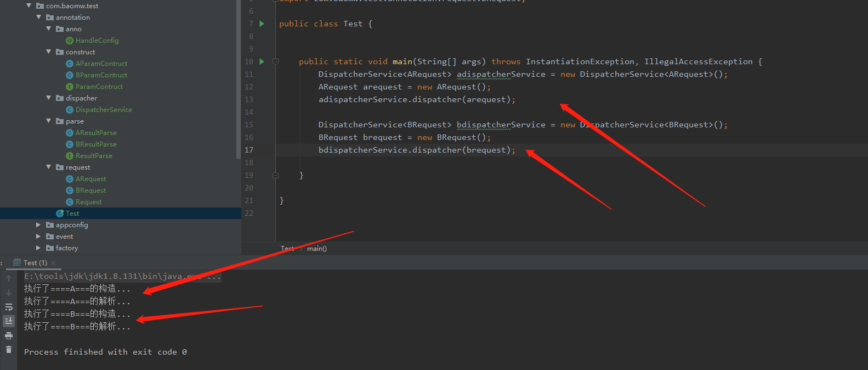This screenshot has width=868, height=370.
Task: Collapse the anno package arrow
Action: 49,29
